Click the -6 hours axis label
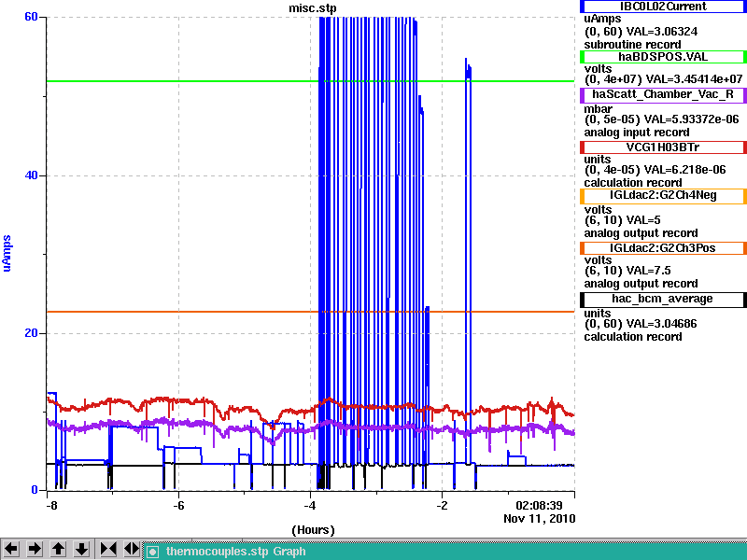 pyautogui.click(x=177, y=506)
